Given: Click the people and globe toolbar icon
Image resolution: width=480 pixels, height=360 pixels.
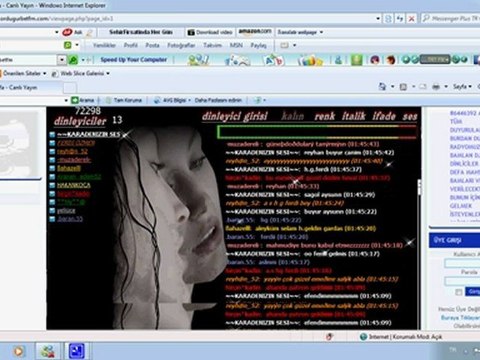Looking at the screenshot, I should pyautogui.click(x=198, y=60).
